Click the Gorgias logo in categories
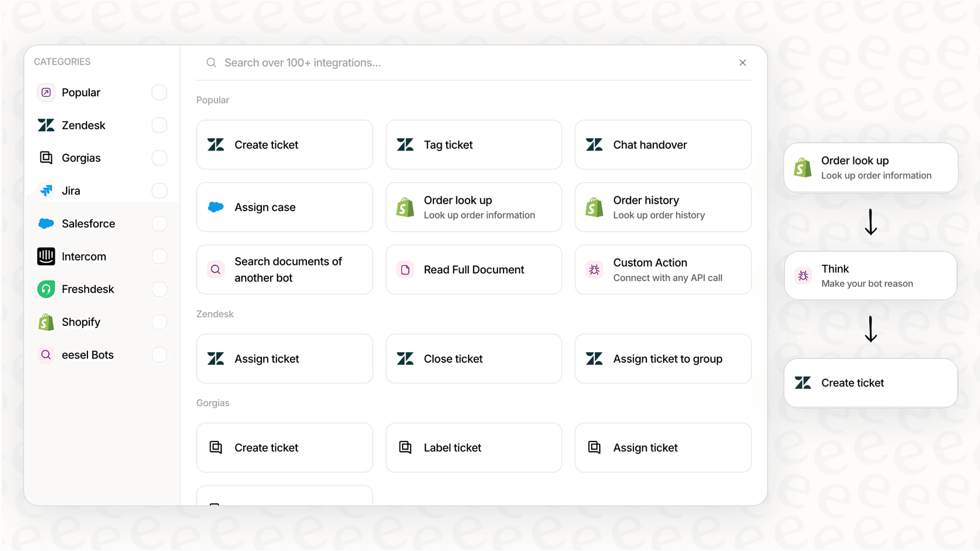980x551 pixels. pyautogui.click(x=46, y=158)
